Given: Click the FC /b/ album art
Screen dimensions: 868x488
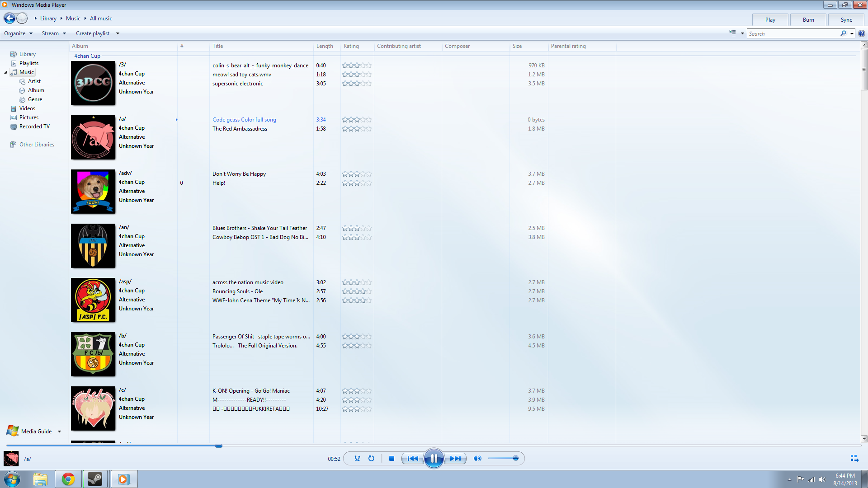Looking at the screenshot, I should click(x=93, y=354).
